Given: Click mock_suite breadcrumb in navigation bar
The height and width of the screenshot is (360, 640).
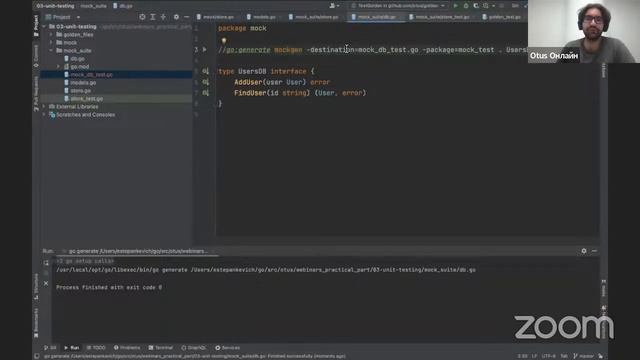Looking at the screenshot, I should click(93, 6).
